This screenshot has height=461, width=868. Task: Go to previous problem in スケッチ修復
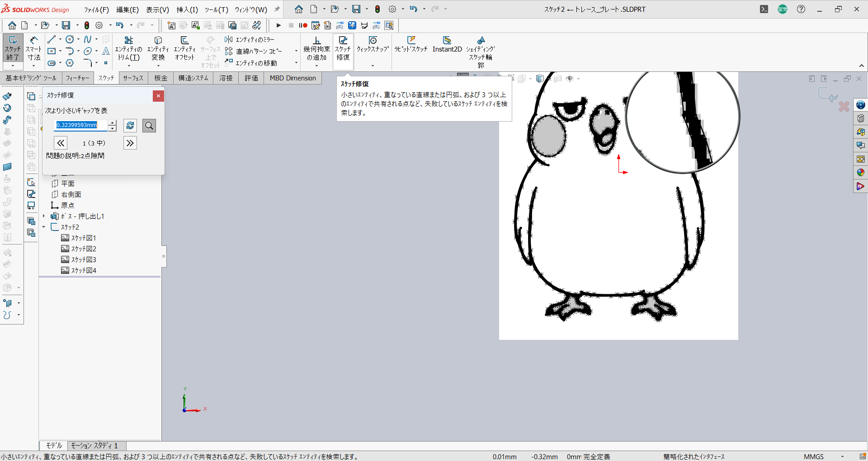click(x=61, y=143)
